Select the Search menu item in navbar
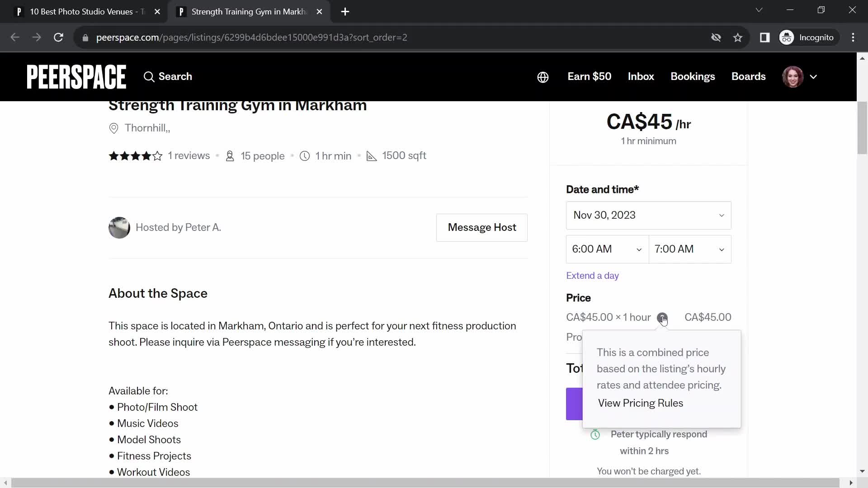The image size is (868, 488). 168,77
